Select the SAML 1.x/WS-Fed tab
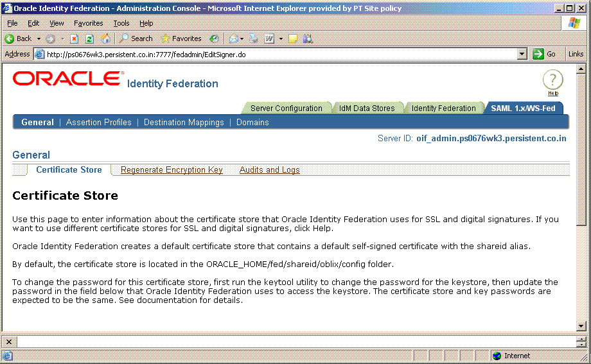Image resolution: width=591 pixels, height=364 pixels. coord(523,108)
